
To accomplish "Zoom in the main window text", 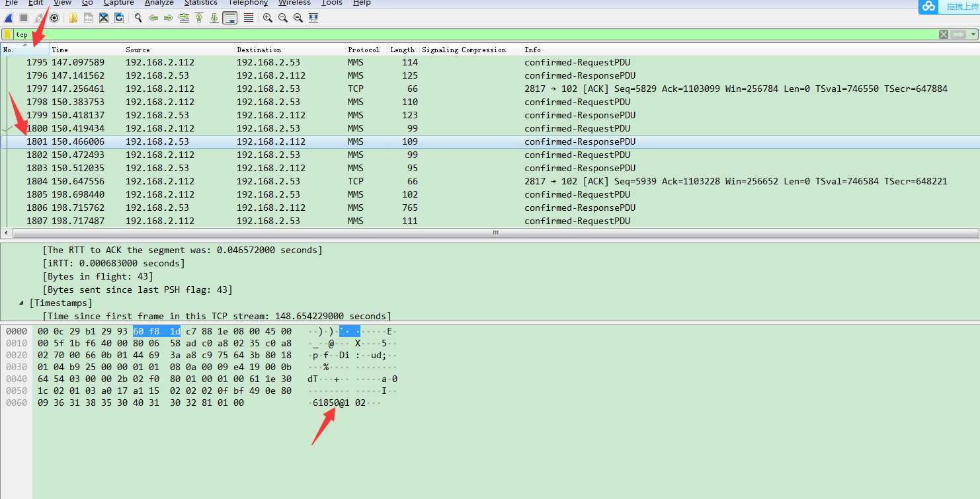I will point(267,18).
